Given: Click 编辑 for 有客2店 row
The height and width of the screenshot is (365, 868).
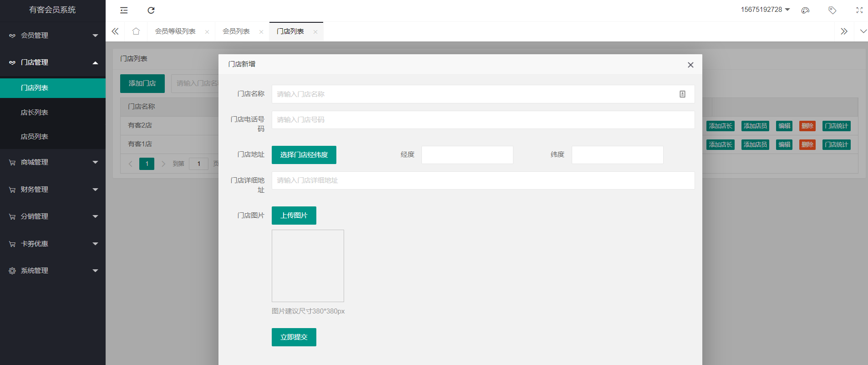Looking at the screenshot, I should [x=784, y=126].
